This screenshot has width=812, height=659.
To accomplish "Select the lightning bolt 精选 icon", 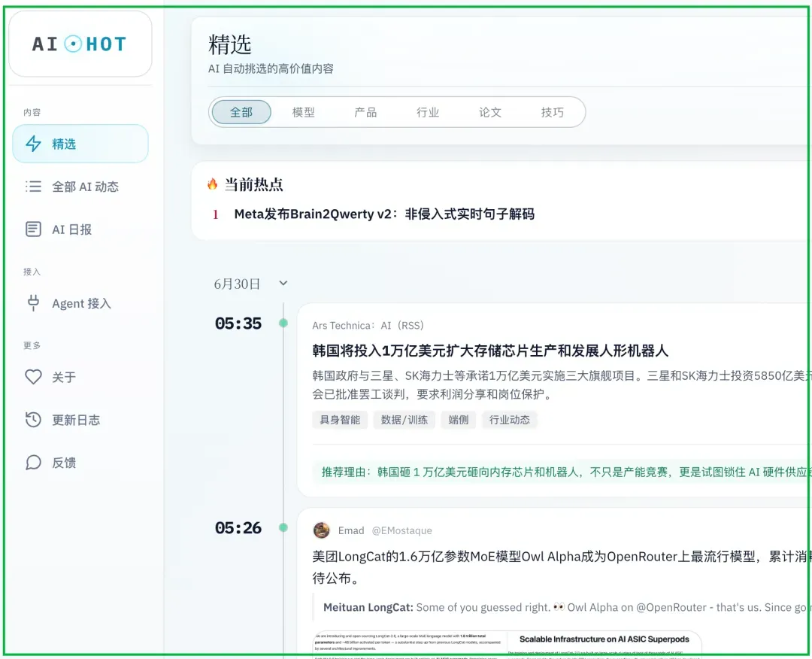I will 34,144.
